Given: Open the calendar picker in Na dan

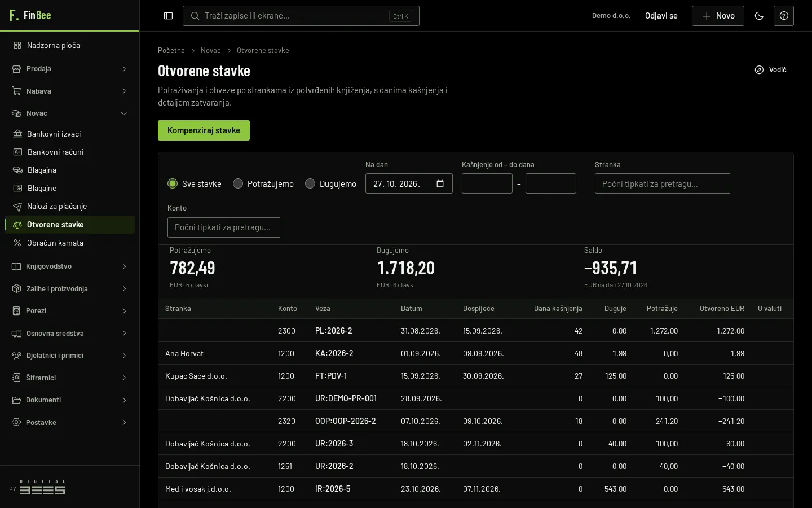Looking at the screenshot, I should pyautogui.click(x=440, y=183).
